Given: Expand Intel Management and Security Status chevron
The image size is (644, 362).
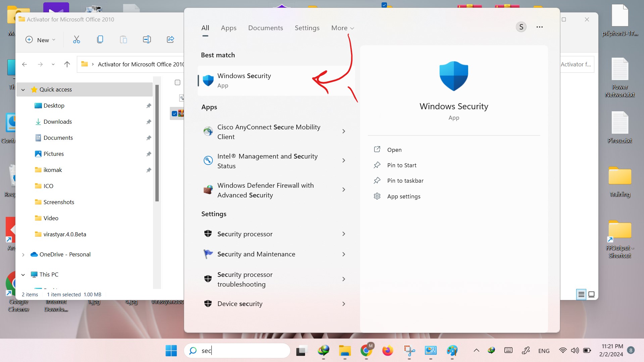Looking at the screenshot, I should point(344,161).
